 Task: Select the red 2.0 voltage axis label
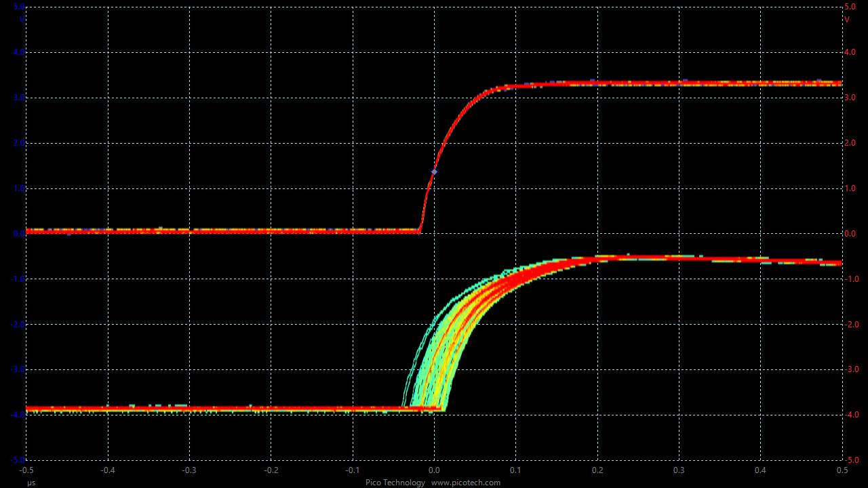point(850,143)
